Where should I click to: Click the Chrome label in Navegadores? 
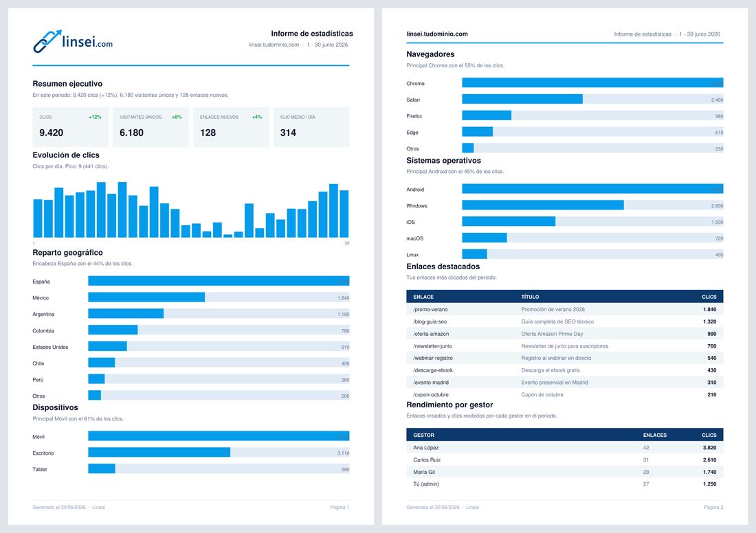pyautogui.click(x=416, y=83)
